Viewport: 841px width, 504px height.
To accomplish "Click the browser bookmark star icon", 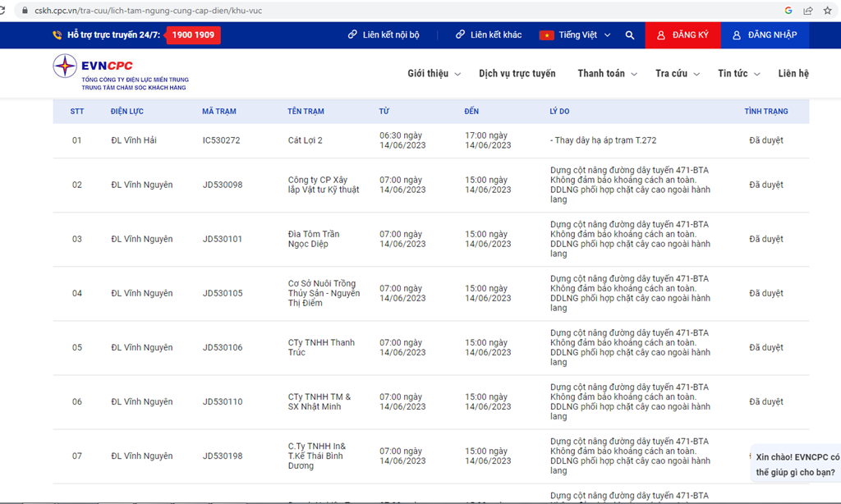I will click(x=828, y=11).
